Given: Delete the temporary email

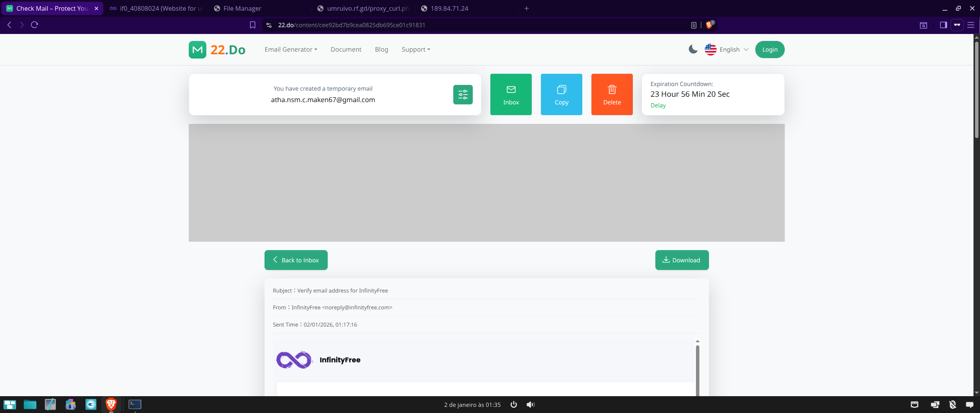Looking at the screenshot, I should pos(612,94).
